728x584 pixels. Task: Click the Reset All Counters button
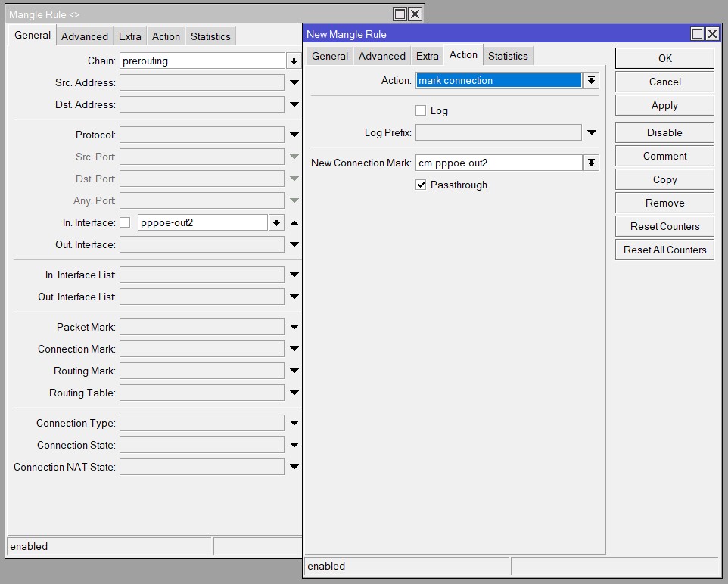664,250
